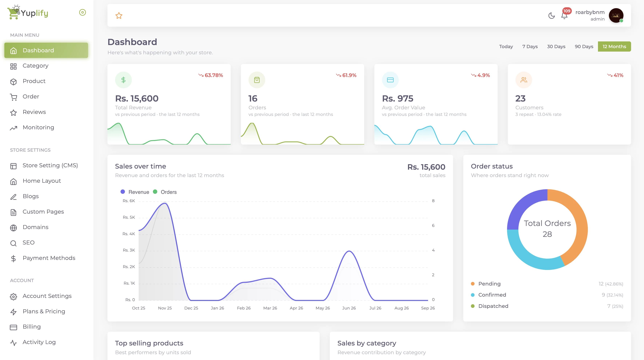Click the favorites star icon in header
Image resolution: width=644 pixels, height=360 pixels.
pyautogui.click(x=119, y=15)
